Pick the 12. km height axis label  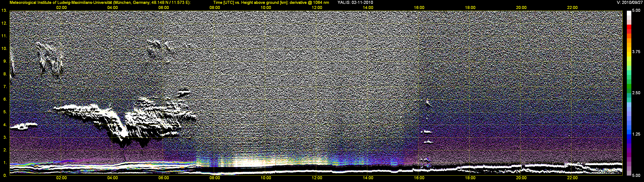[x=4, y=23]
